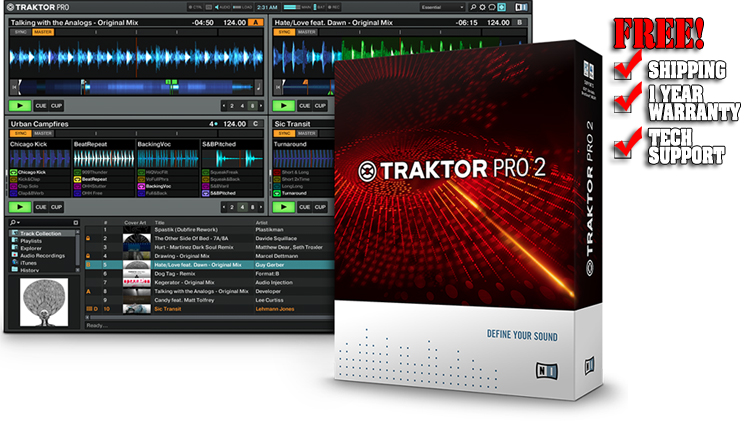Click the REC indicator in header
The image size is (750, 421).
pyautogui.click(x=334, y=7)
